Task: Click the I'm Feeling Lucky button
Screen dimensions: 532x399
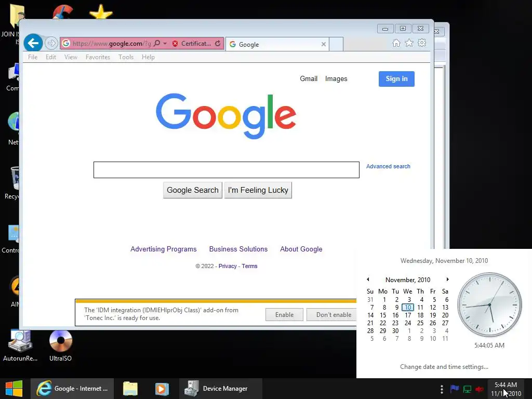Action: pyautogui.click(x=258, y=190)
